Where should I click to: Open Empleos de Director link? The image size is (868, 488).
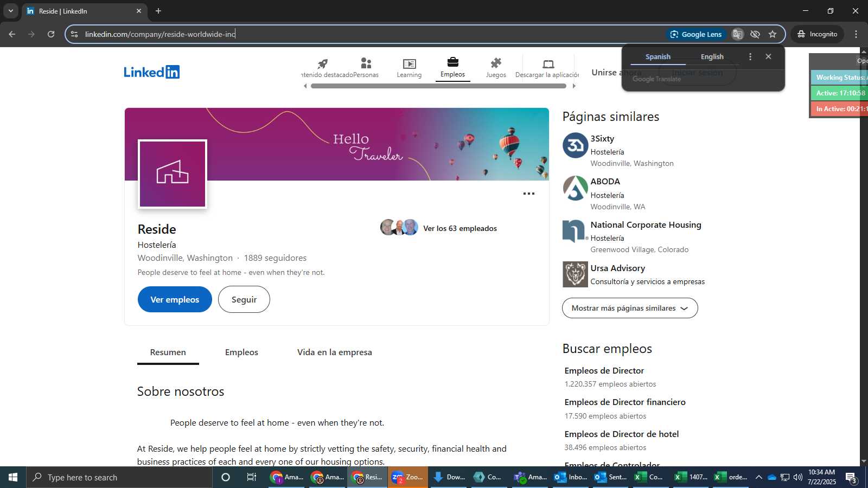click(x=604, y=370)
